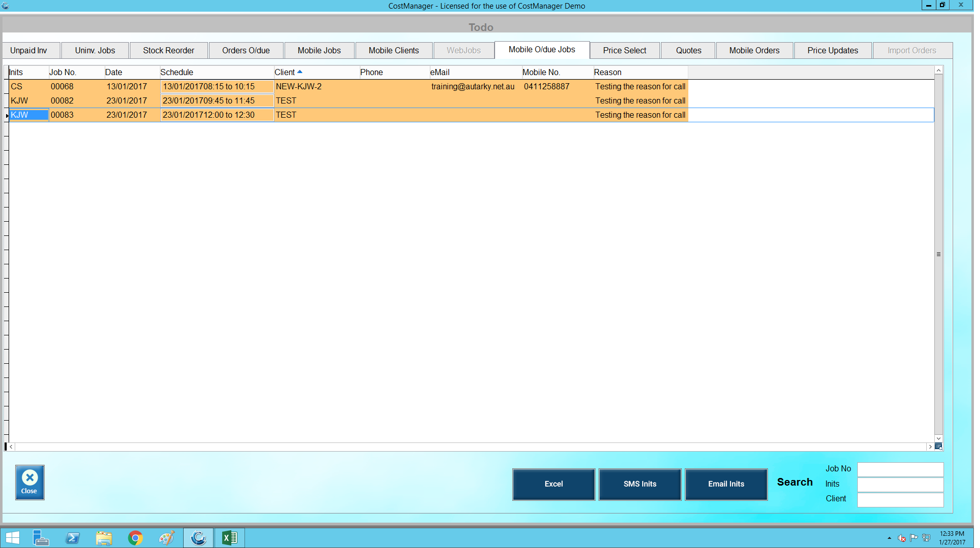Open Google Chrome from taskbar

click(135, 538)
